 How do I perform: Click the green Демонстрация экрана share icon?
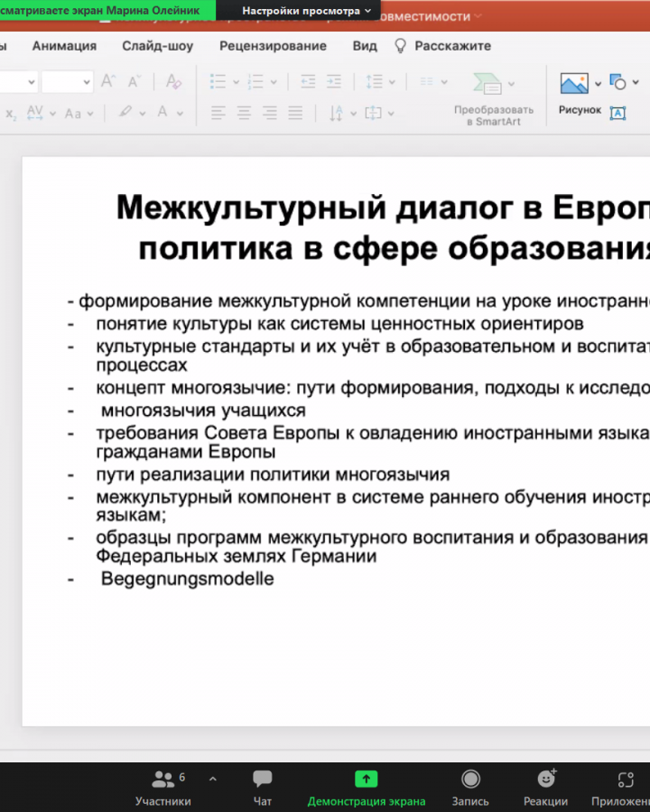coord(366,780)
